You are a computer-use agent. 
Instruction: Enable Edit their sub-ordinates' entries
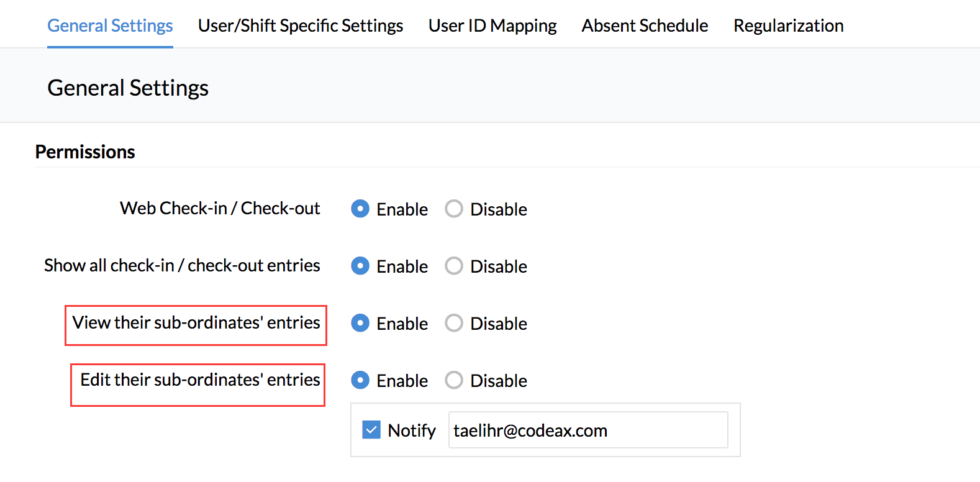click(360, 380)
